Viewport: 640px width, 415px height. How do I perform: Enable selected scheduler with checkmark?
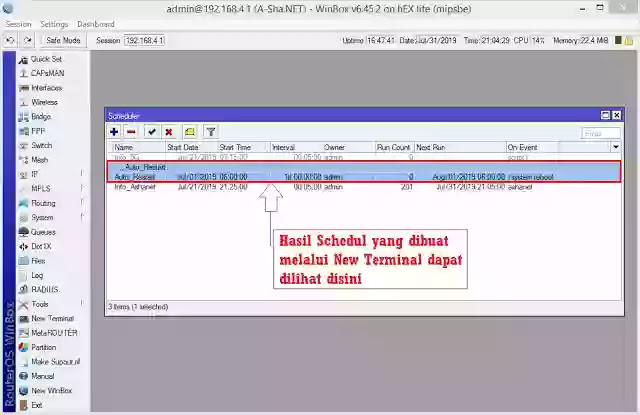152,132
